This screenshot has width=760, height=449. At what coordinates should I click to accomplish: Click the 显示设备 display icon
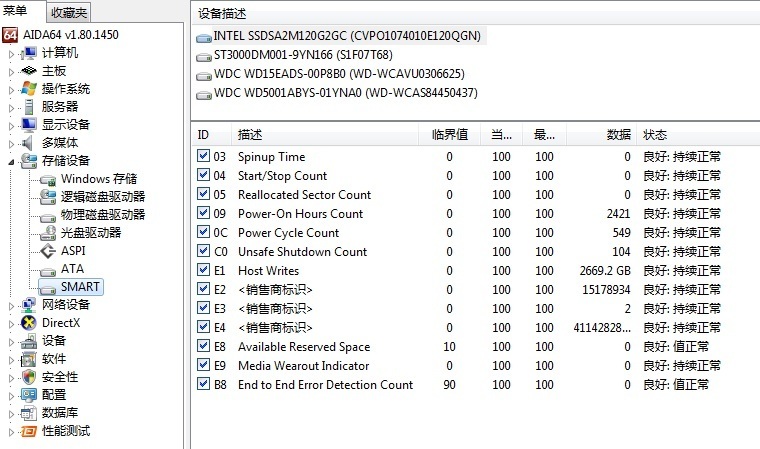(29, 124)
